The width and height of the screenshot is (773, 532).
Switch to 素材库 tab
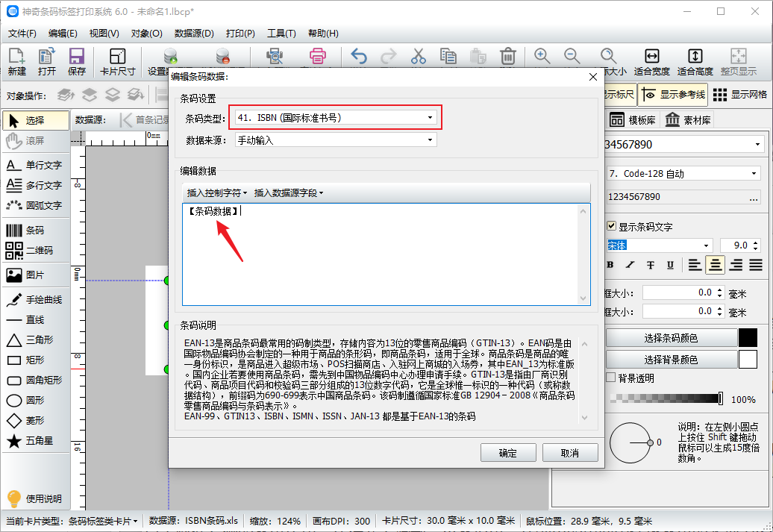pyautogui.click(x=687, y=120)
